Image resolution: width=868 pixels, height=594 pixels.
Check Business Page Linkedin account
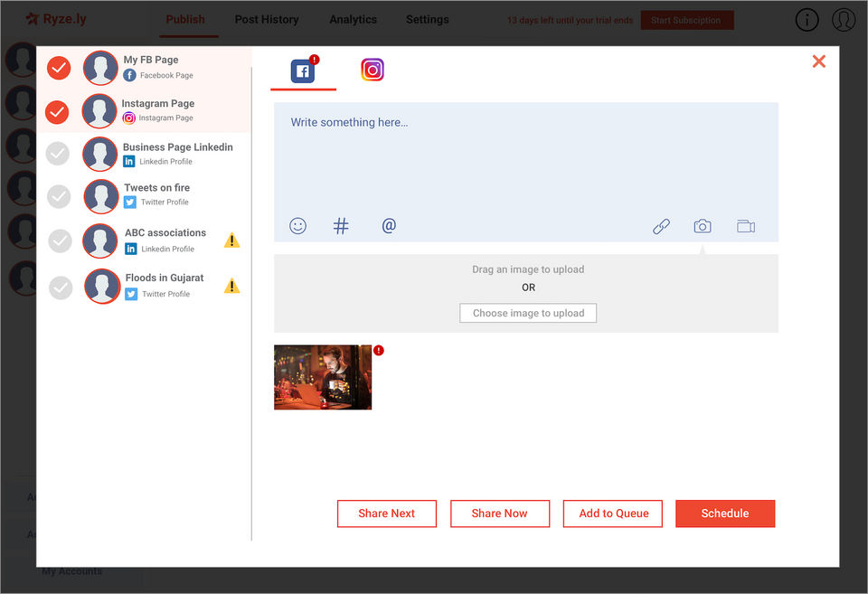[x=58, y=154]
